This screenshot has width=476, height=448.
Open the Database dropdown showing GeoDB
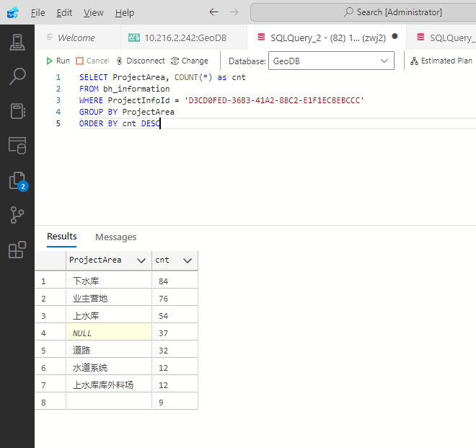point(331,61)
